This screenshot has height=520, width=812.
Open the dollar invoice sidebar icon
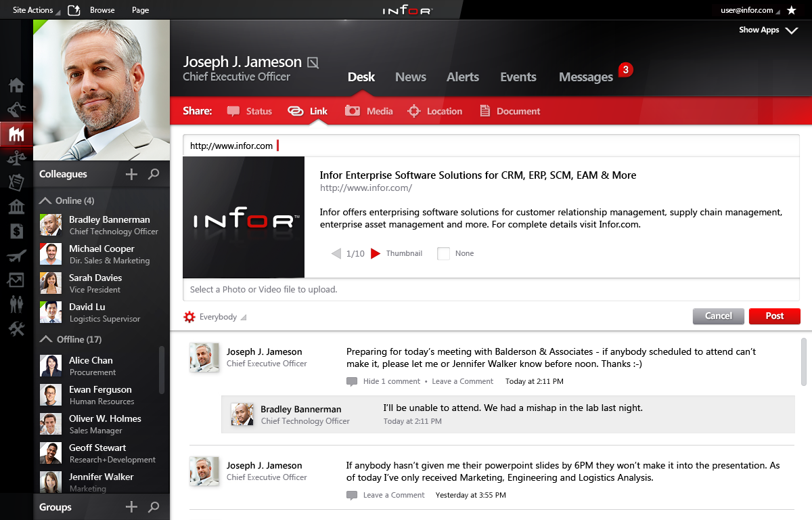pos(16,231)
